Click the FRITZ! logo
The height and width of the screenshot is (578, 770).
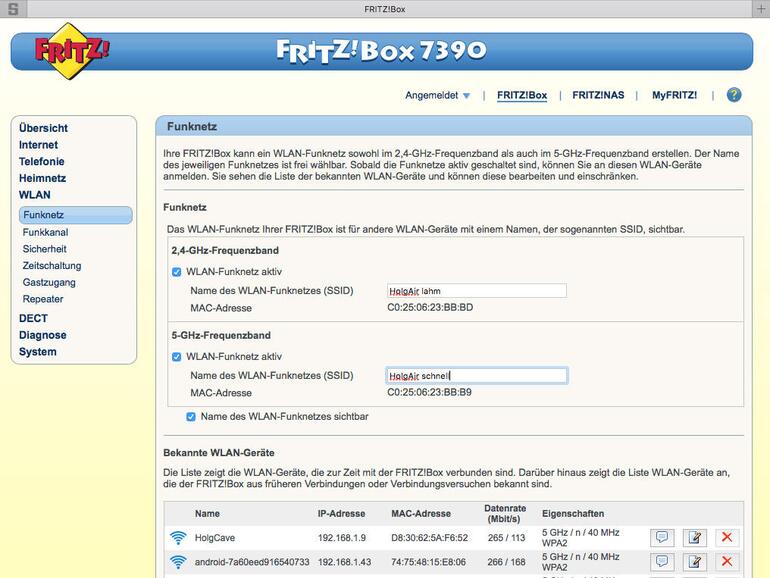tap(72, 51)
